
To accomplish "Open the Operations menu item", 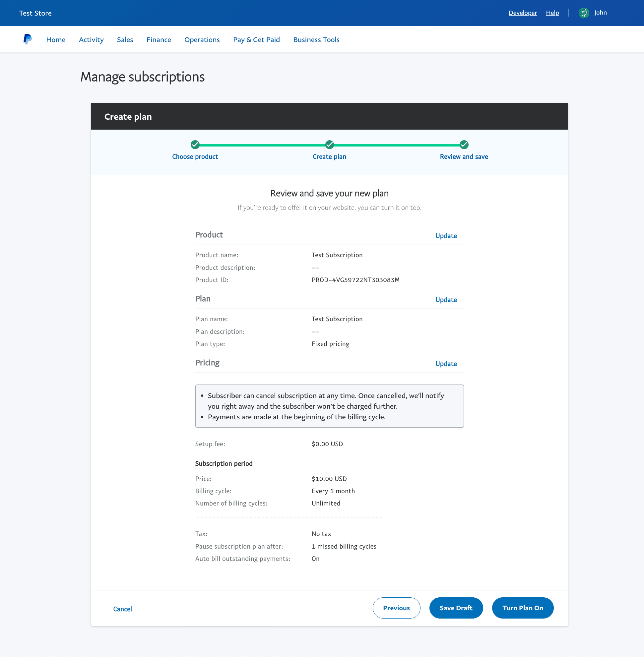I will (x=202, y=39).
